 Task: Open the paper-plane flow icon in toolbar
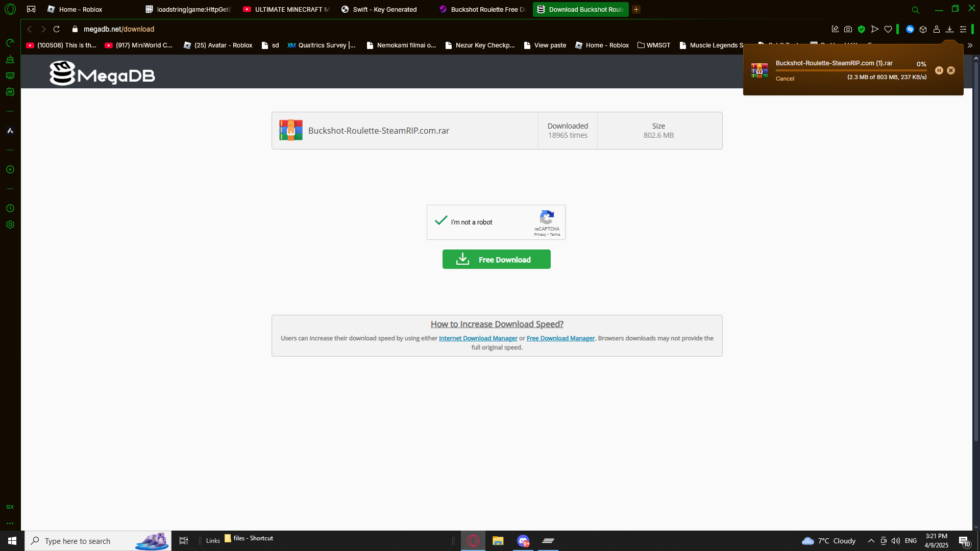875,29
